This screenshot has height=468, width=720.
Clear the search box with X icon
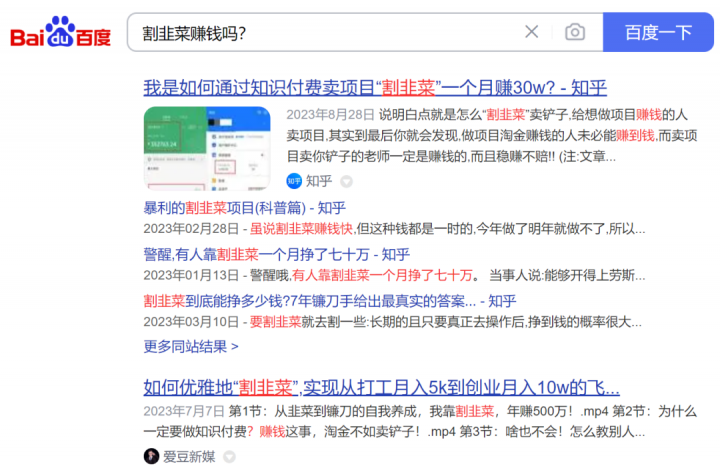click(531, 32)
